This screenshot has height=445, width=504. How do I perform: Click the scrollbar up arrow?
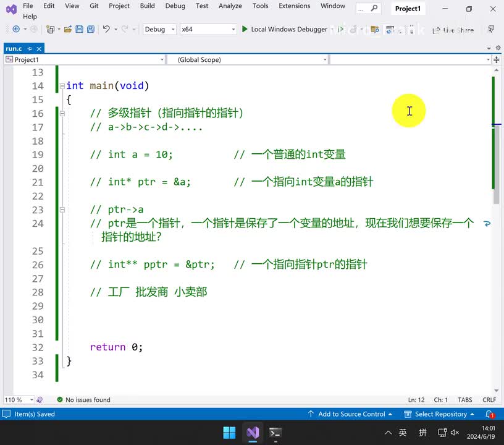(497, 70)
